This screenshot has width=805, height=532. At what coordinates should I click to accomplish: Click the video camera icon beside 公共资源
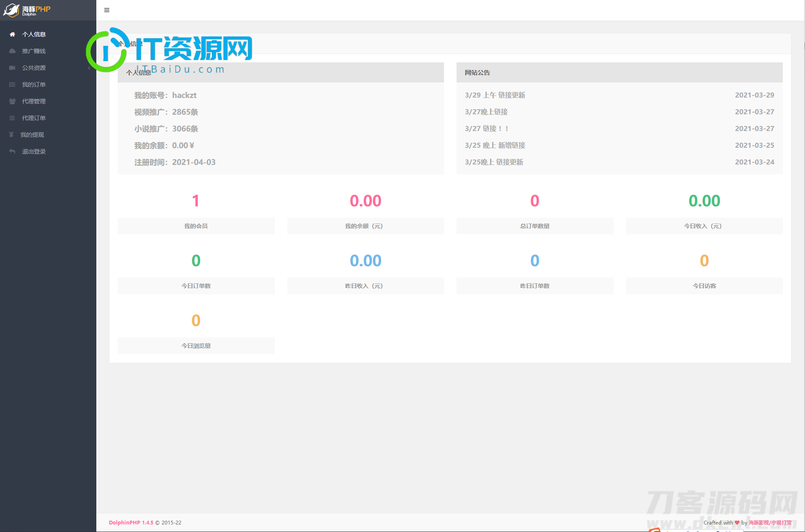click(12, 68)
